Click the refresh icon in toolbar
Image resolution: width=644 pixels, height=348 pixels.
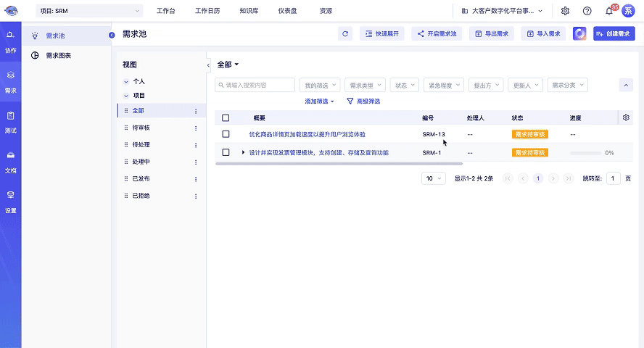(345, 33)
